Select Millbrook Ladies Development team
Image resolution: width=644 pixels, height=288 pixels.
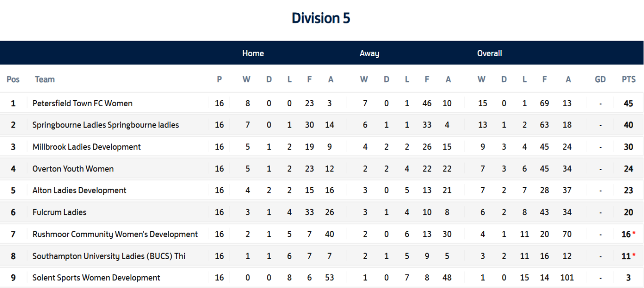(x=87, y=147)
